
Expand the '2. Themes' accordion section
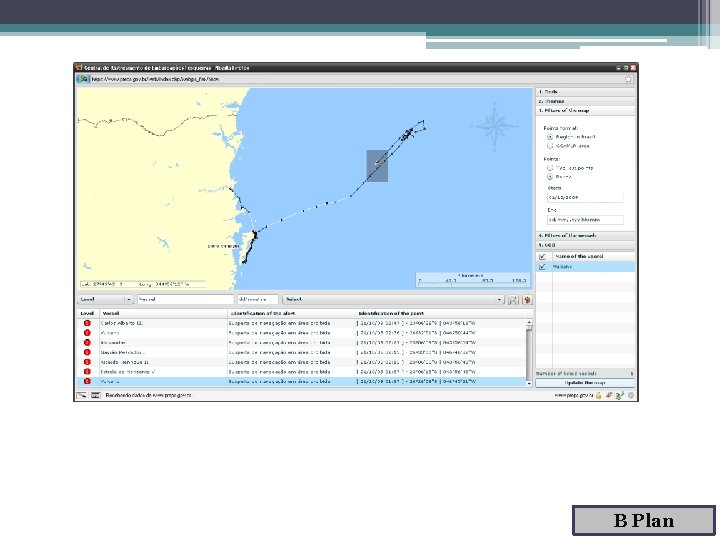pyautogui.click(x=585, y=101)
